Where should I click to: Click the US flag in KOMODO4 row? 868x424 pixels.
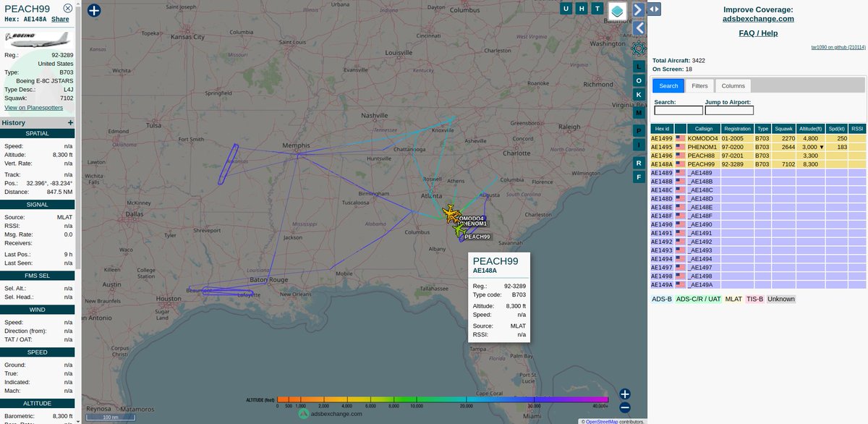click(x=679, y=138)
